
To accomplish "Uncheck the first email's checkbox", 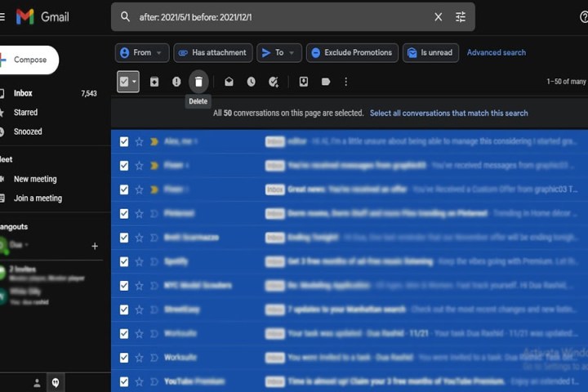I will pos(124,141).
